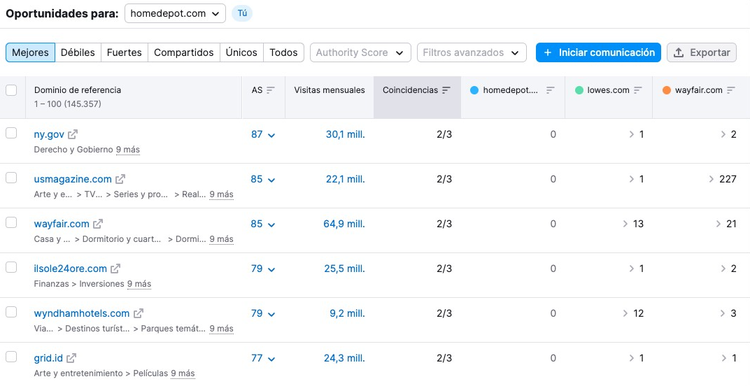Expand lowes.com backlinks count 12 for wyndhamhotels.com

click(x=633, y=314)
